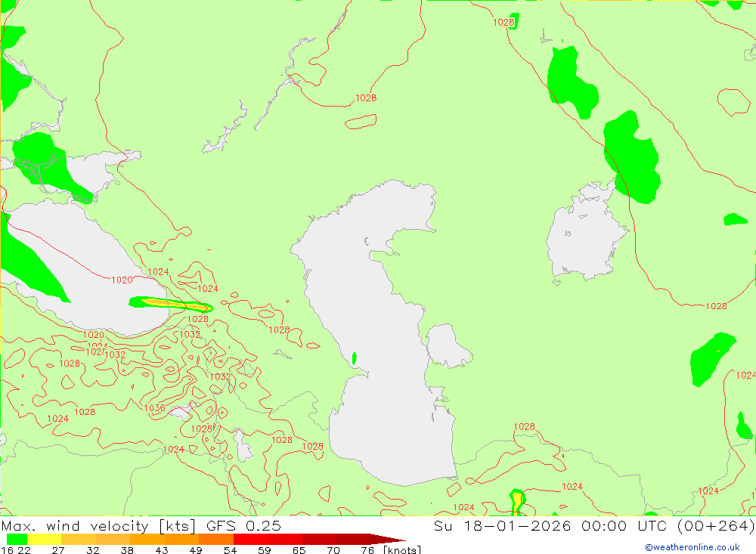Click the '[knots]' unit label in legend

pos(402,549)
